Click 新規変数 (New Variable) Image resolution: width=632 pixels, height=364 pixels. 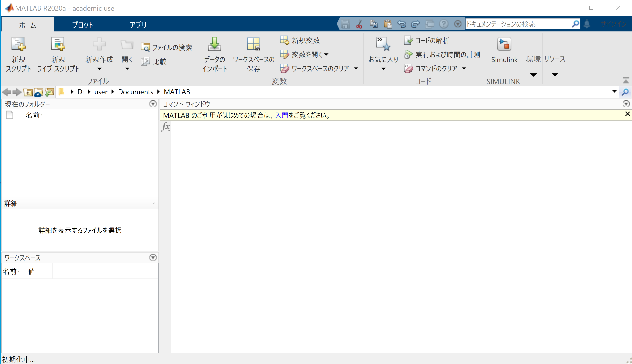pos(300,40)
